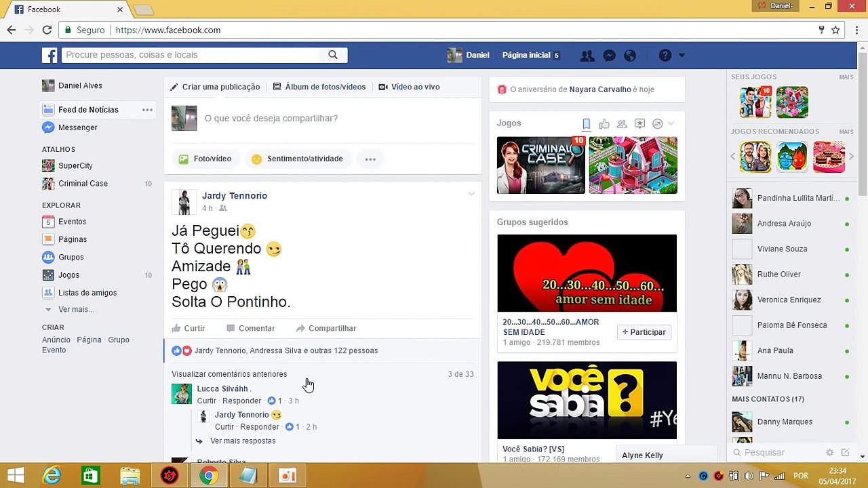Open the quick help question mark icon

click(x=665, y=56)
